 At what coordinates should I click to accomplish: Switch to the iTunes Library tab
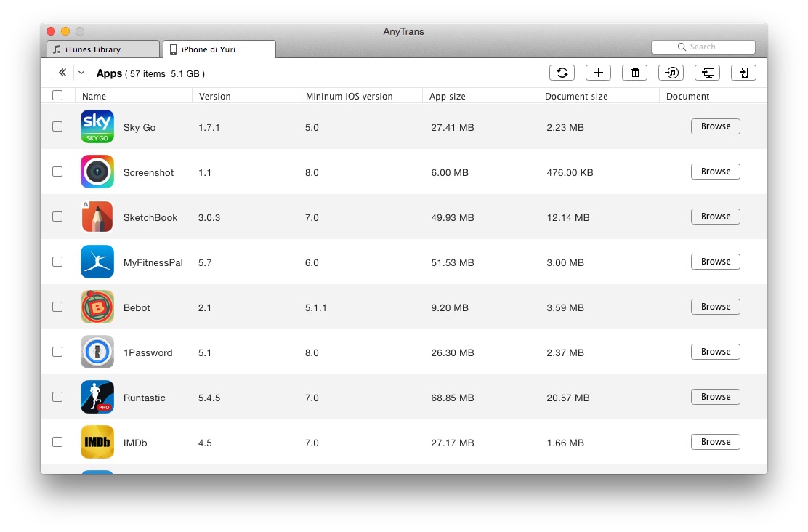coord(103,49)
